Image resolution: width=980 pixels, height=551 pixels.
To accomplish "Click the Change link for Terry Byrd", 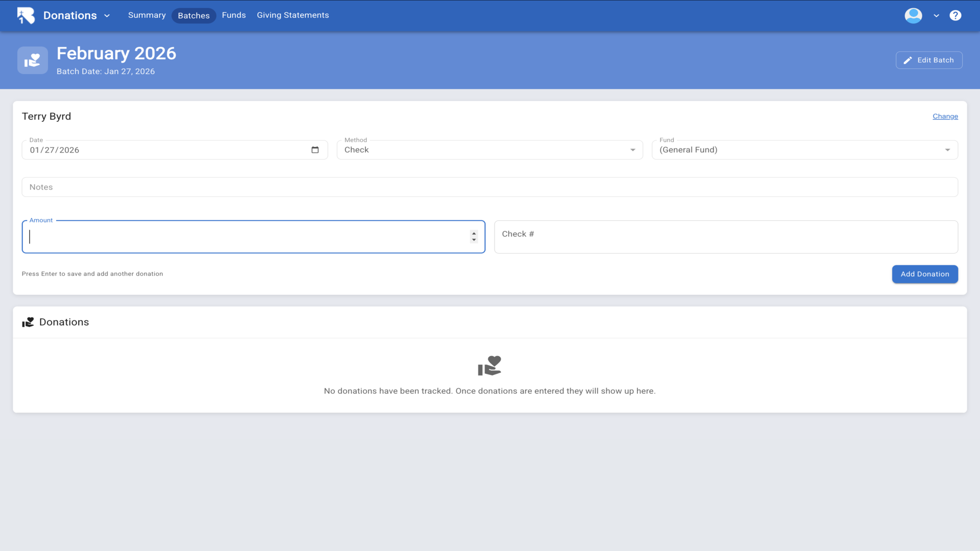I will point(945,116).
